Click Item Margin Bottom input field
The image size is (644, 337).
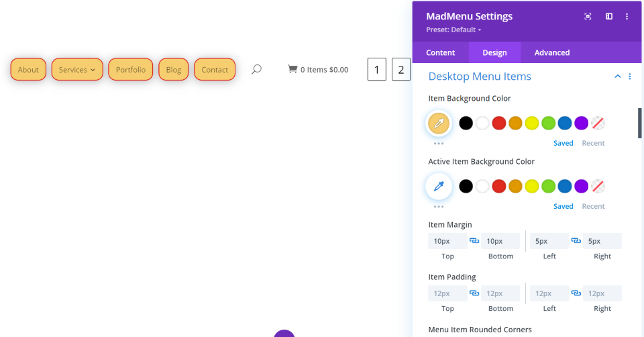[x=500, y=241]
